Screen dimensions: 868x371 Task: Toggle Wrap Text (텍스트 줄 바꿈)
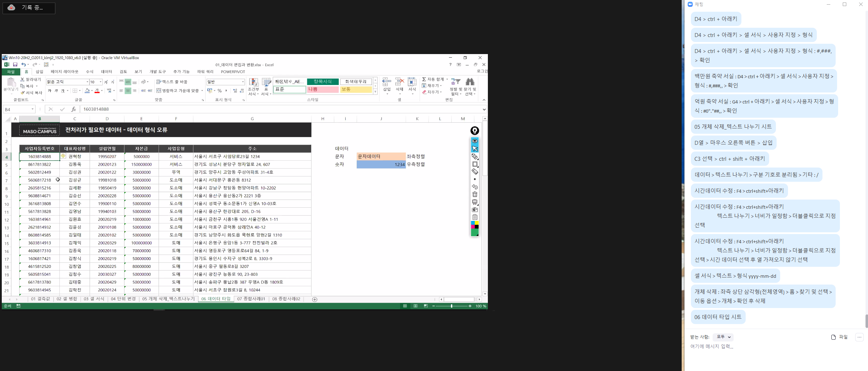click(172, 82)
